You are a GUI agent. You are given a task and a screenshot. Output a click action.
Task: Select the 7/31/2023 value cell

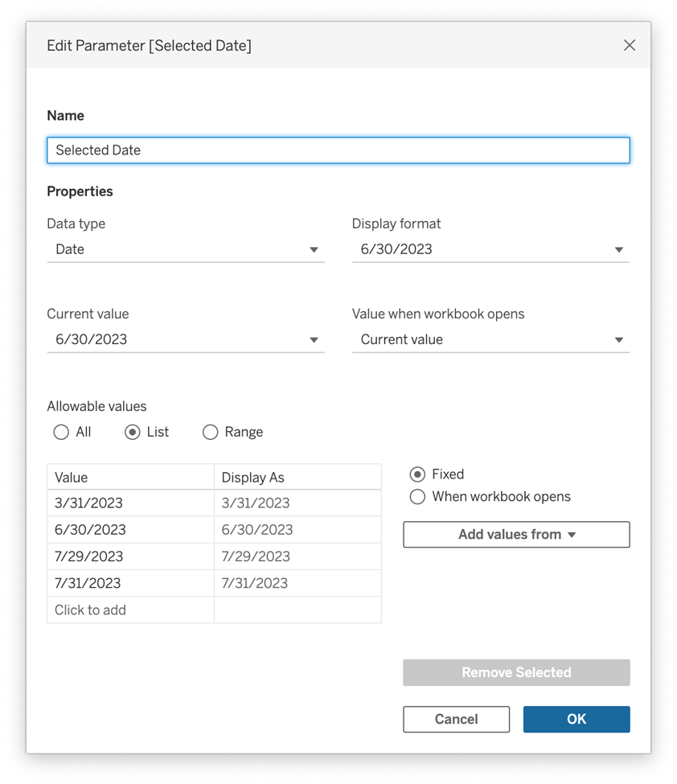(x=131, y=583)
